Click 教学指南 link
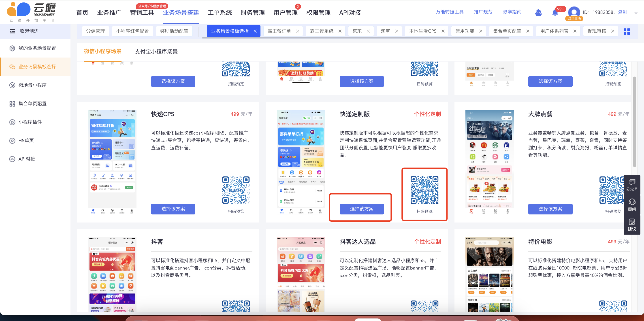 click(x=512, y=12)
